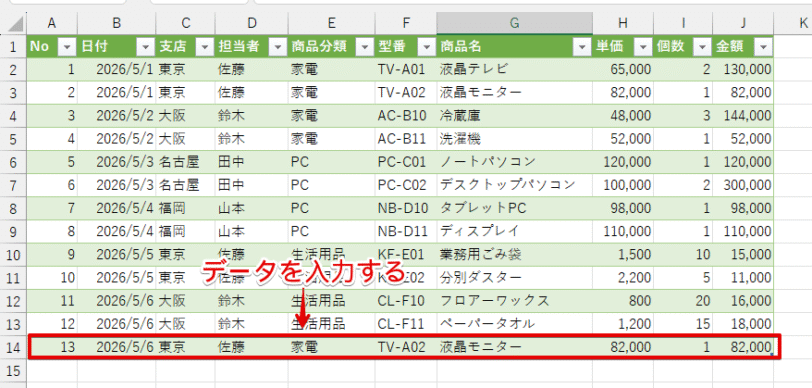Screen dimensions: 812x388
Task: Select row 15 header
Action: 13,370
